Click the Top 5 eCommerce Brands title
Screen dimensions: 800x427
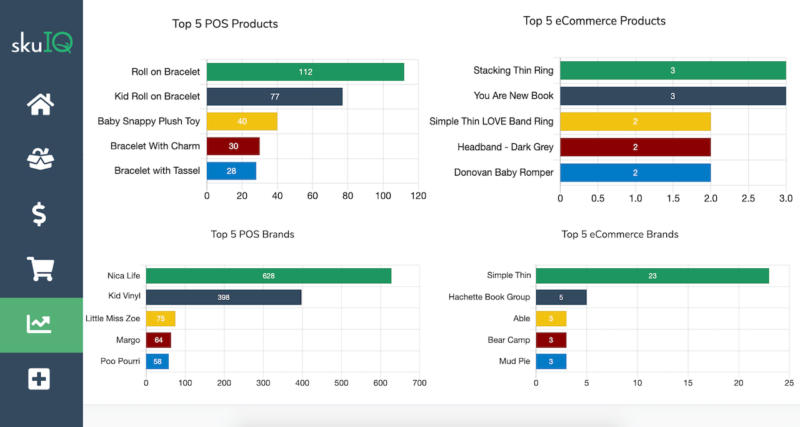point(620,234)
